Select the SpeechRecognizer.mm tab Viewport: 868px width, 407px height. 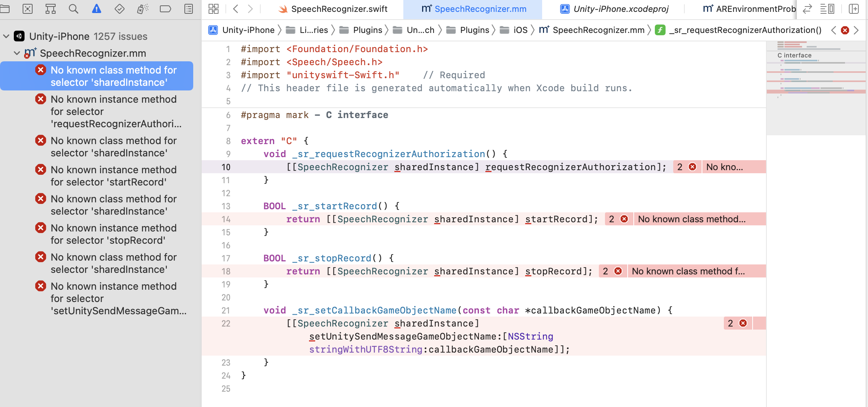pos(473,9)
